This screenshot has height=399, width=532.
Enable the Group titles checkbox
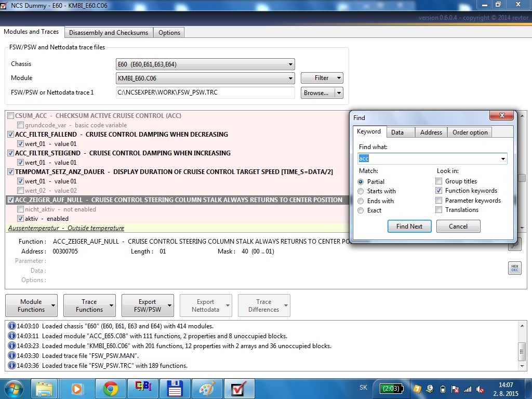point(439,181)
